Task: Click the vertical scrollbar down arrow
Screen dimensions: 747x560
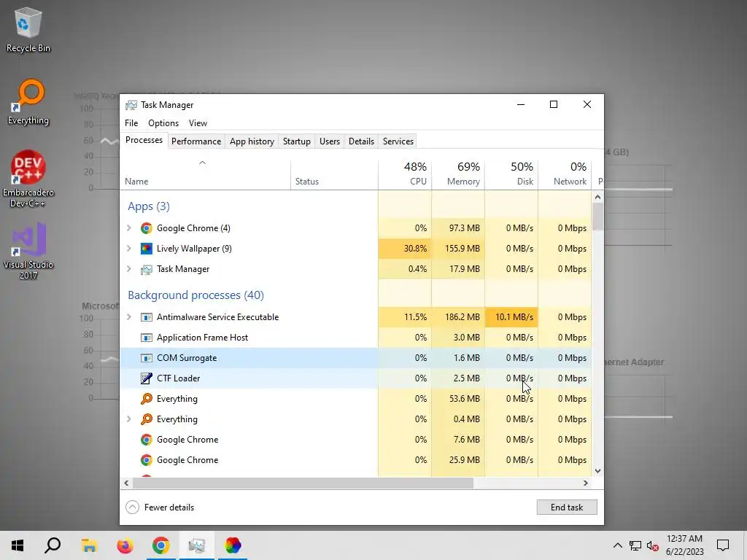Action: coord(598,471)
